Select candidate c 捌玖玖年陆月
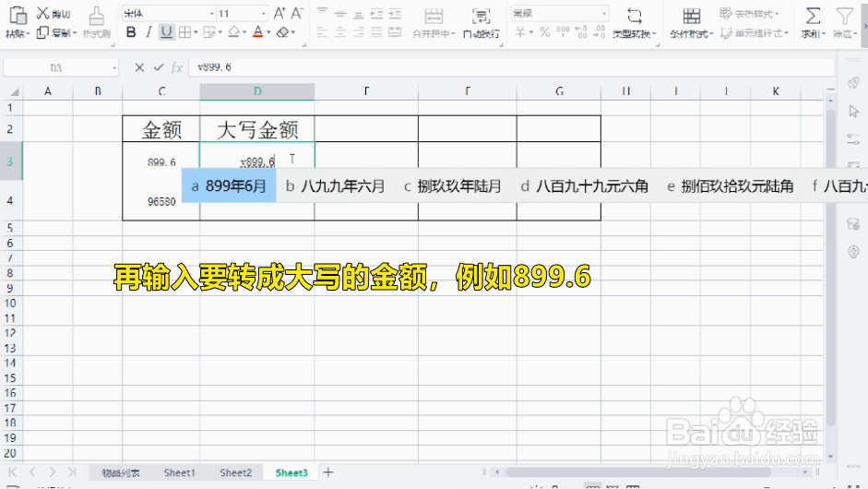The image size is (868, 489). pyautogui.click(x=452, y=186)
